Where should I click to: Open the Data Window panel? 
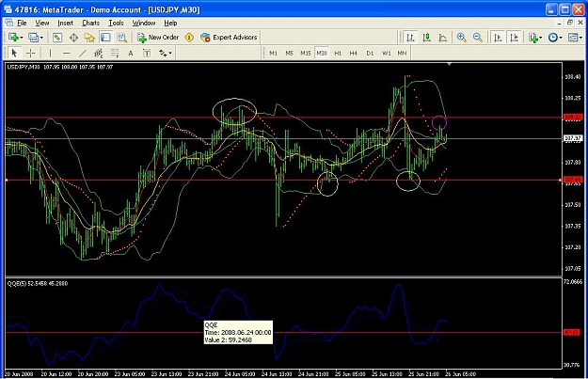(x=73, y=38)
